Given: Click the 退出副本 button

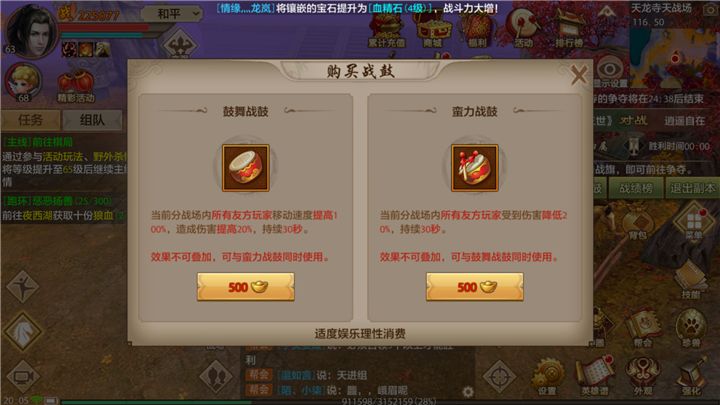Looking at the screenshot, I should pos(692,188).
